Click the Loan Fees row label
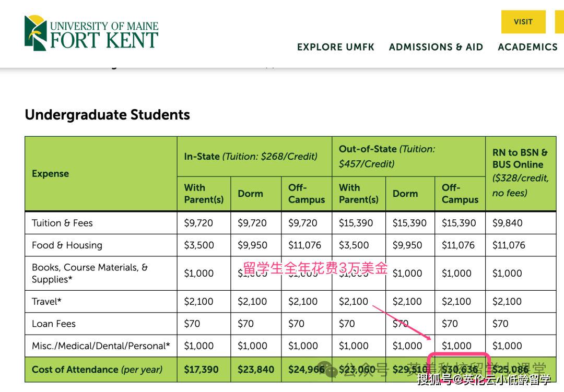 54,324
